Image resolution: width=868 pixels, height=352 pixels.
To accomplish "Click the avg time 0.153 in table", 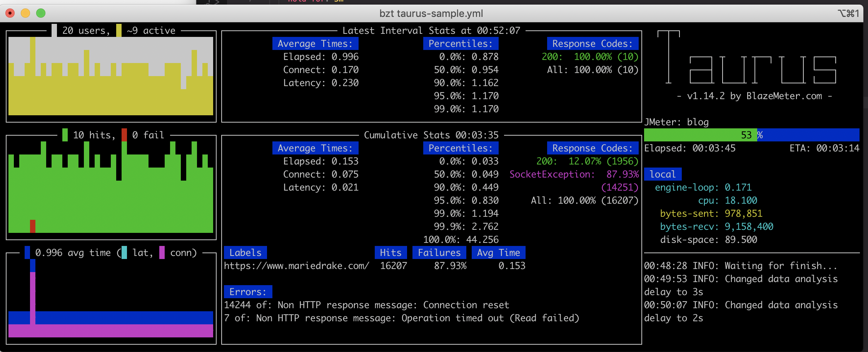I will pos(512,266).
